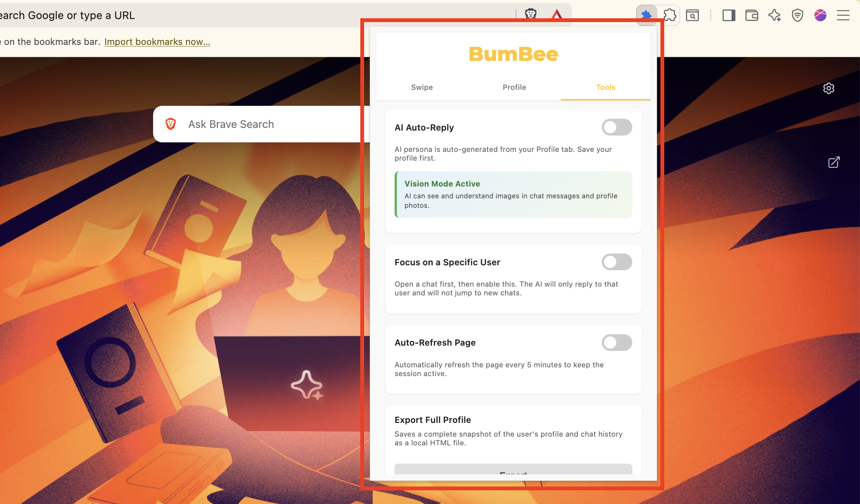This screenshot has width=860, height=504.
Task: Click the "AI can see and understand images" text
Action: [x=511, y=201]
